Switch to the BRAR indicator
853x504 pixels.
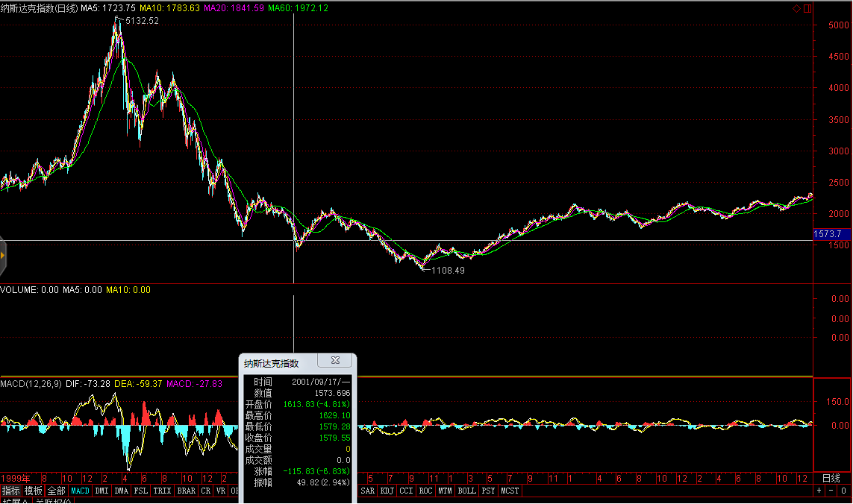[186, 491]
